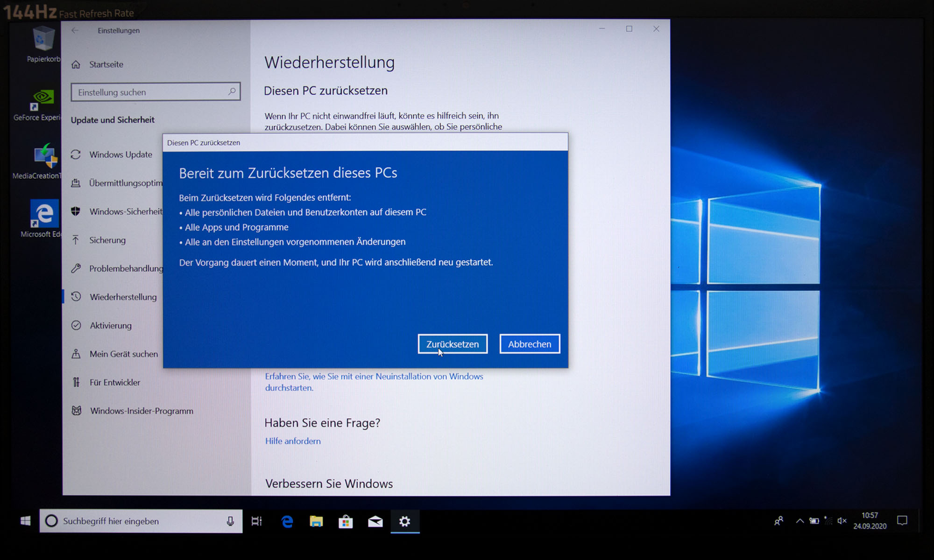Open the network tray icon
This screenshot has height=560, width=934.
pos(828,521)
